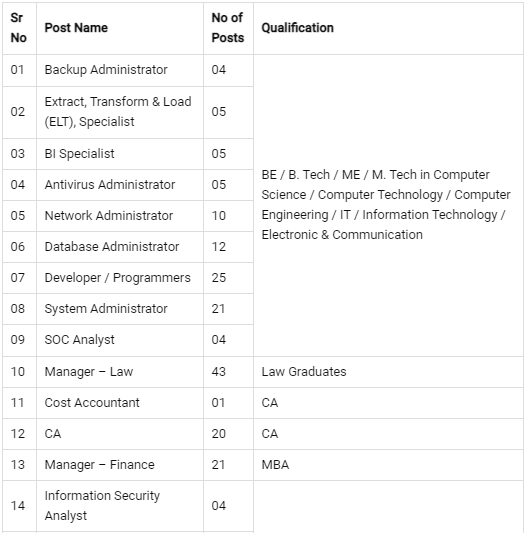Select the SOC Analyst post name

80,340
